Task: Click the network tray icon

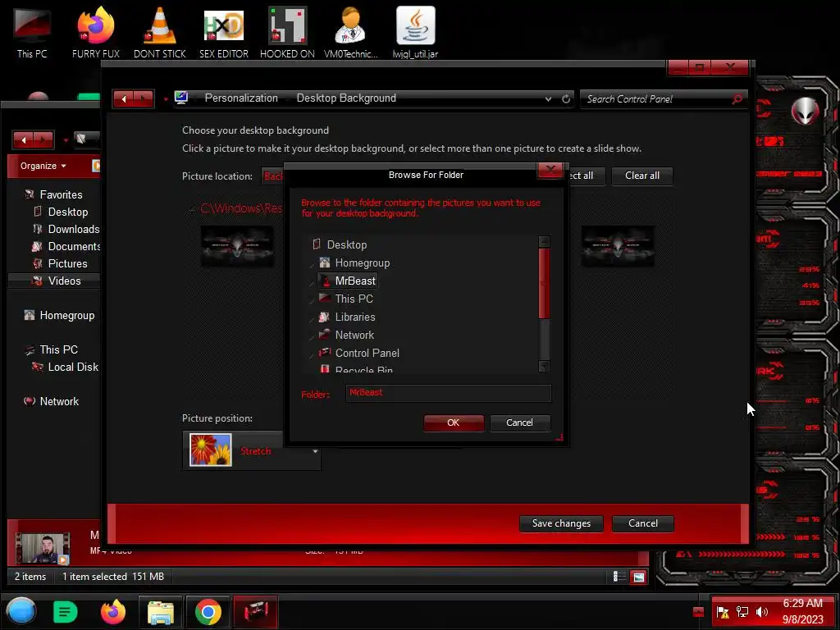Action: (742, 612)
